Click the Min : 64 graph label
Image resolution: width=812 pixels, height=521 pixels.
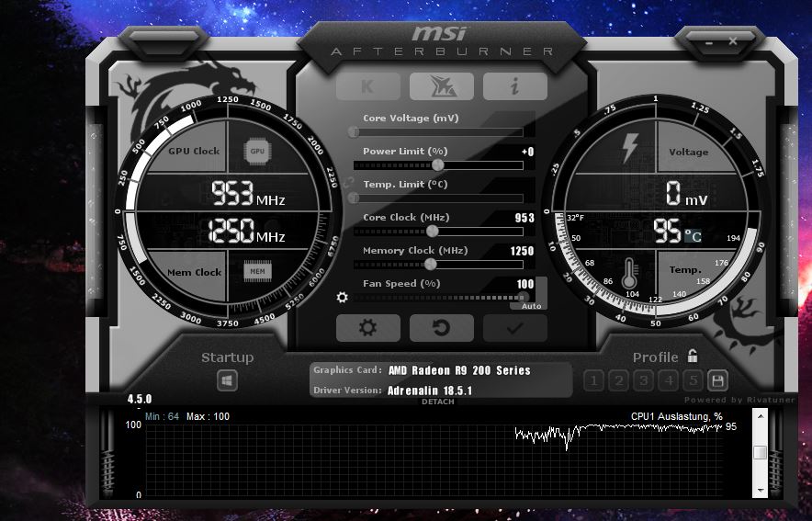[x=162, y=416]
